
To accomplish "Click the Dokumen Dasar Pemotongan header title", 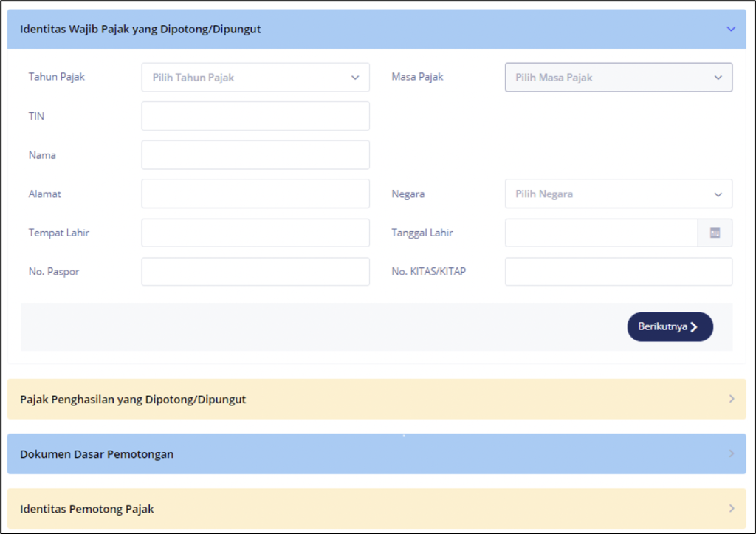I will point(97,454).
